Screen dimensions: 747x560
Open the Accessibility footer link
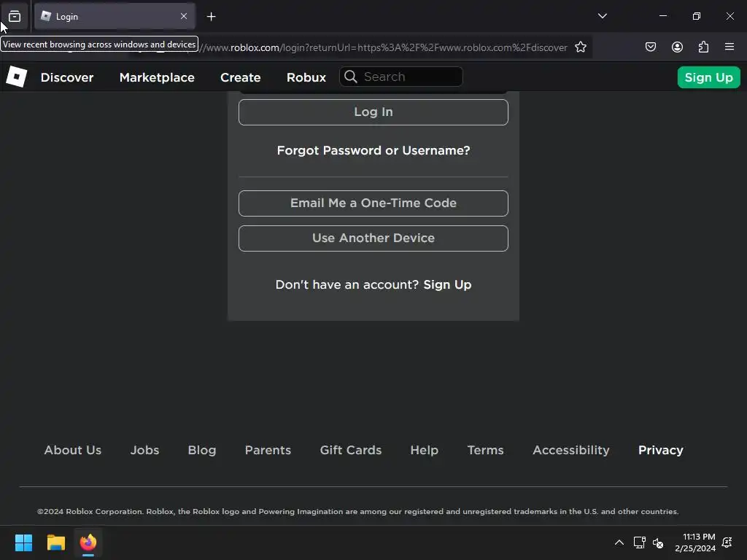(570, 450)
